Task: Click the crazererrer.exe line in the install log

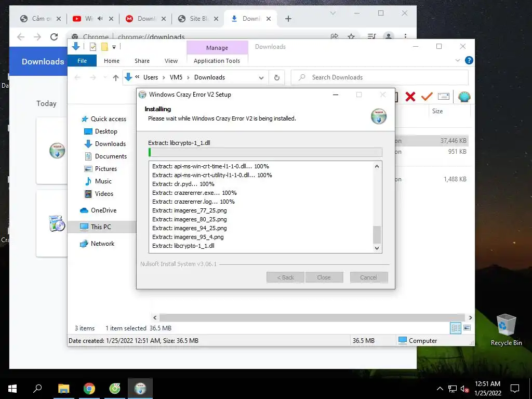Action: click(x=194, y=193)
